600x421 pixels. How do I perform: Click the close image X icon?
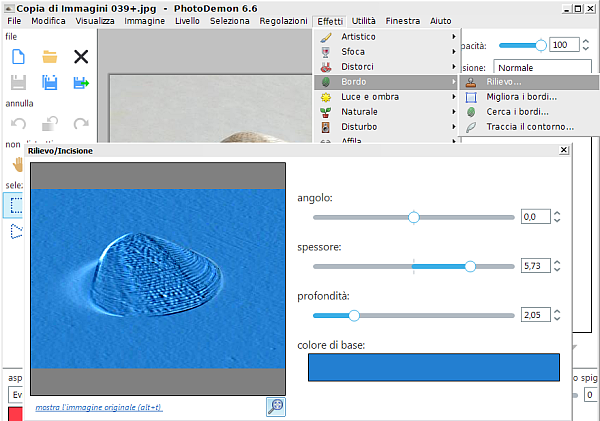pyautogui.click(x=81, y=57)
